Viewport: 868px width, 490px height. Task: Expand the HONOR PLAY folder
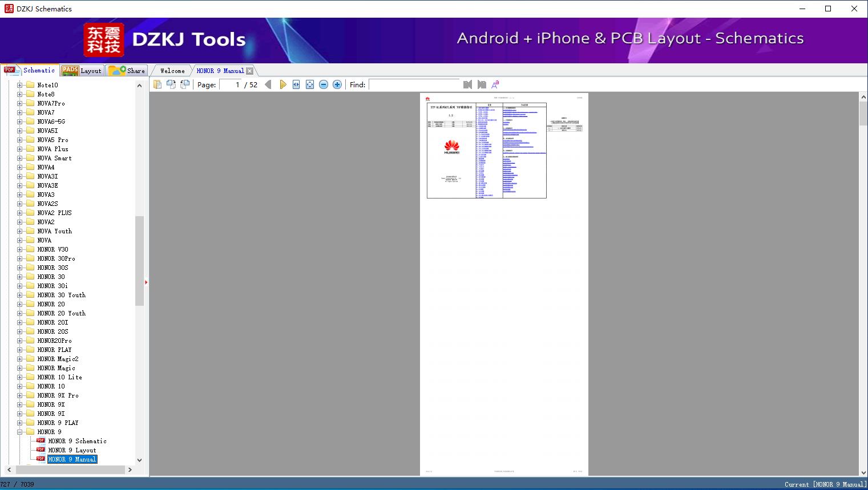(x=20, y=350)
